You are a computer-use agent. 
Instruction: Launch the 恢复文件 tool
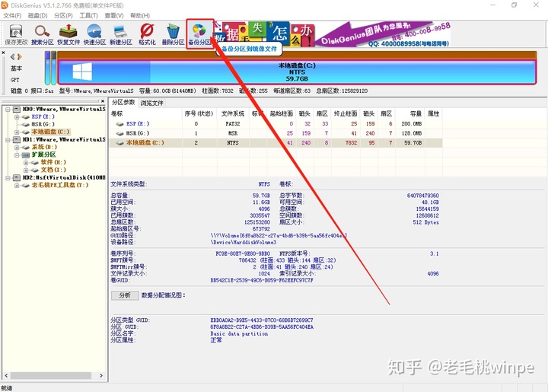(x=68, y=35)
